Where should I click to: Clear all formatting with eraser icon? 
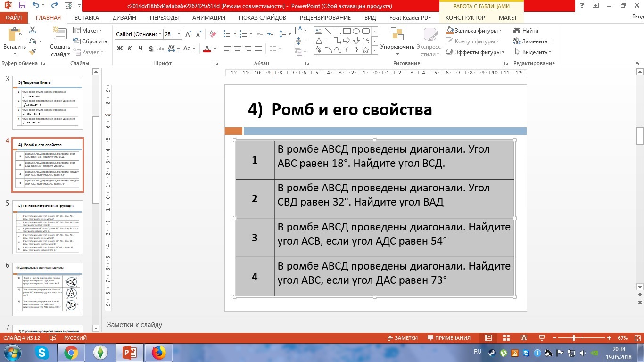[212, 34]
